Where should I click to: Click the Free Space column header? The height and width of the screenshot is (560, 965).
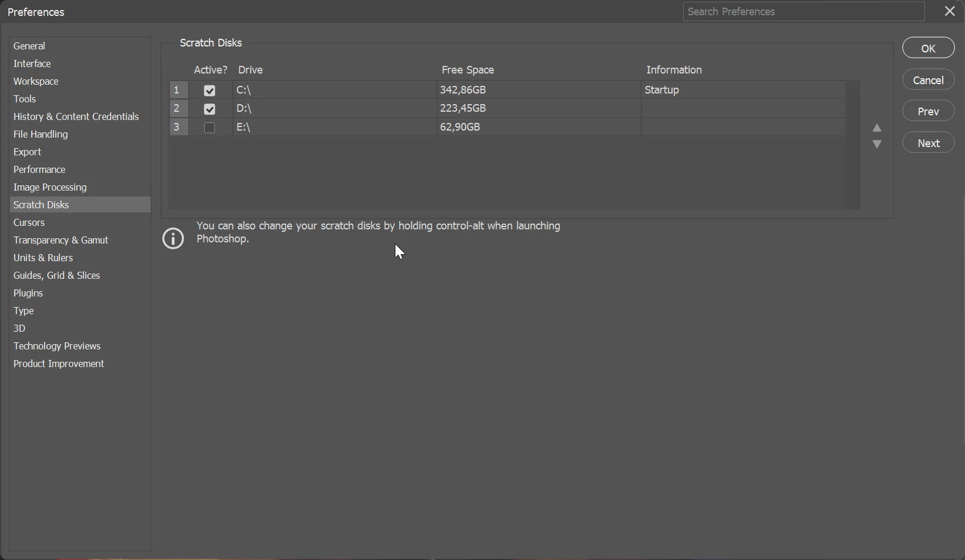[x=468, y=70]
